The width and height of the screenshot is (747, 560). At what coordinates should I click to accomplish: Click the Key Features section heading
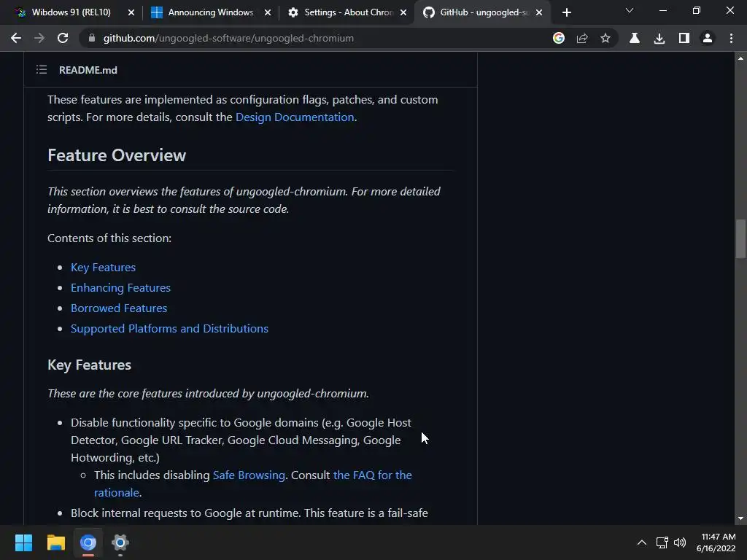click(89, 365)
